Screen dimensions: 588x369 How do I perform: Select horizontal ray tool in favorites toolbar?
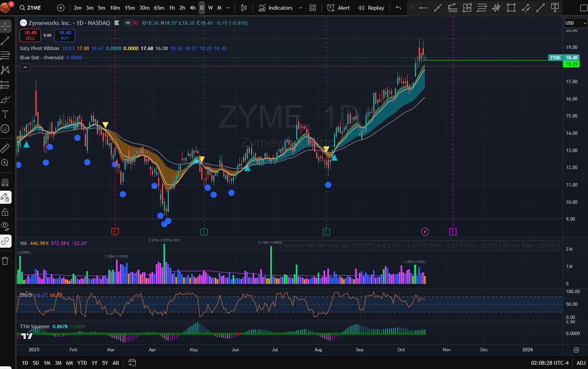423,8
